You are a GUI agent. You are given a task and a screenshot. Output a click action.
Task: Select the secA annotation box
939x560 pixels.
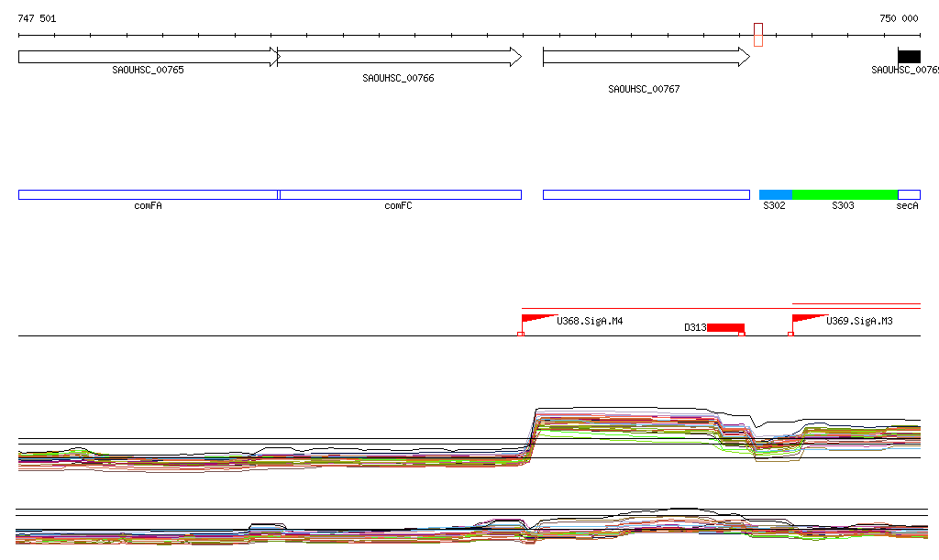coord(909,194)
